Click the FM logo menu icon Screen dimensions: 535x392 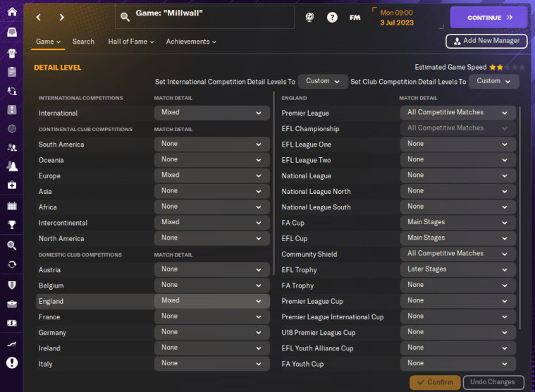(x=355, y=17)
